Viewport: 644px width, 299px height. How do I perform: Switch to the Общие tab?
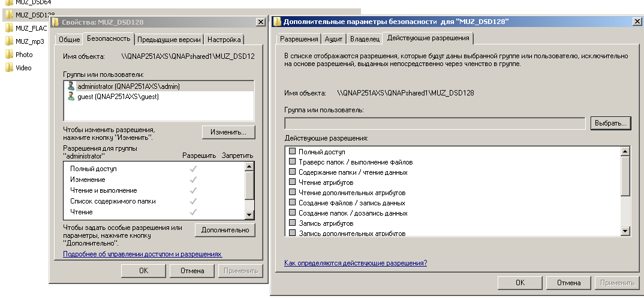pos(69,40)
